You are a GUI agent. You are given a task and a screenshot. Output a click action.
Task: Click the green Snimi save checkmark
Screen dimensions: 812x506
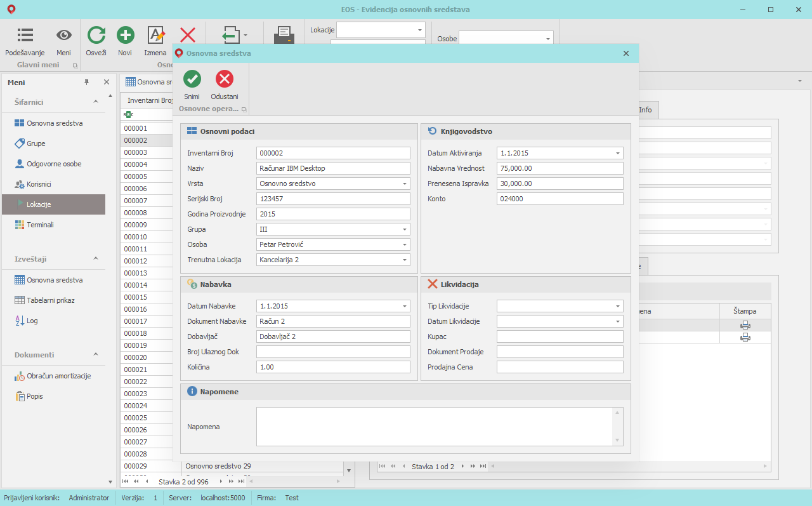pos(192,79)
